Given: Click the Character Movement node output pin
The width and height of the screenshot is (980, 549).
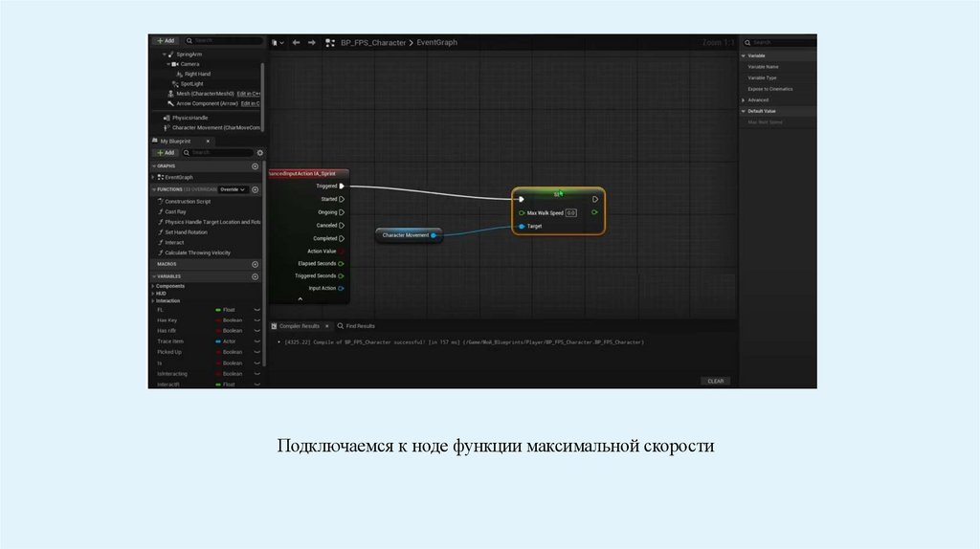Looking at the screenshot, I should pos(434,235).
